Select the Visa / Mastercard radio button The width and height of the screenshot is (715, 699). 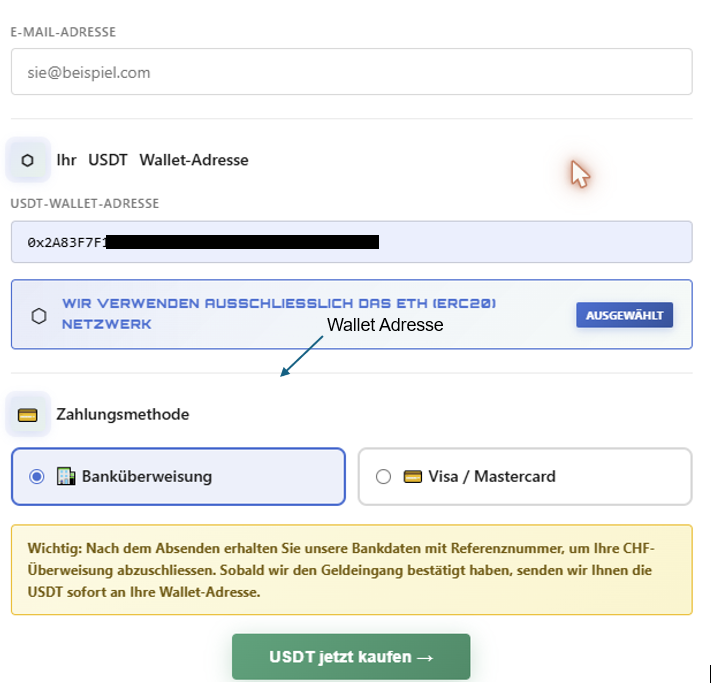[x=383, y=477]
